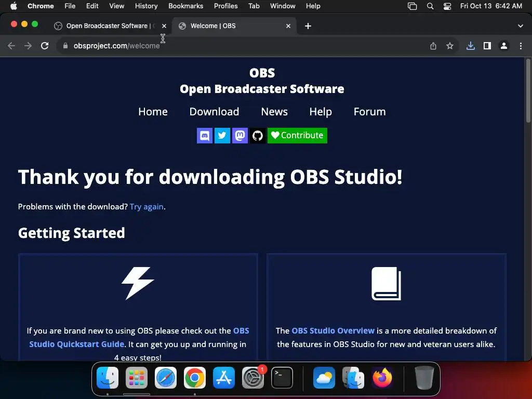Screen dimensions: 532x399
Task: Open the Window menu
Action: coord(283,6)
